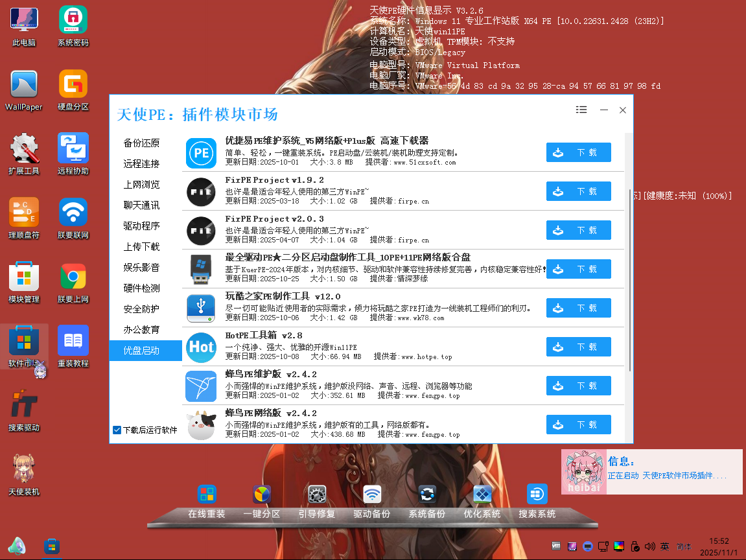Switch to 驱动程序 category
746x560 pixels.
click(x=142, y=226)
